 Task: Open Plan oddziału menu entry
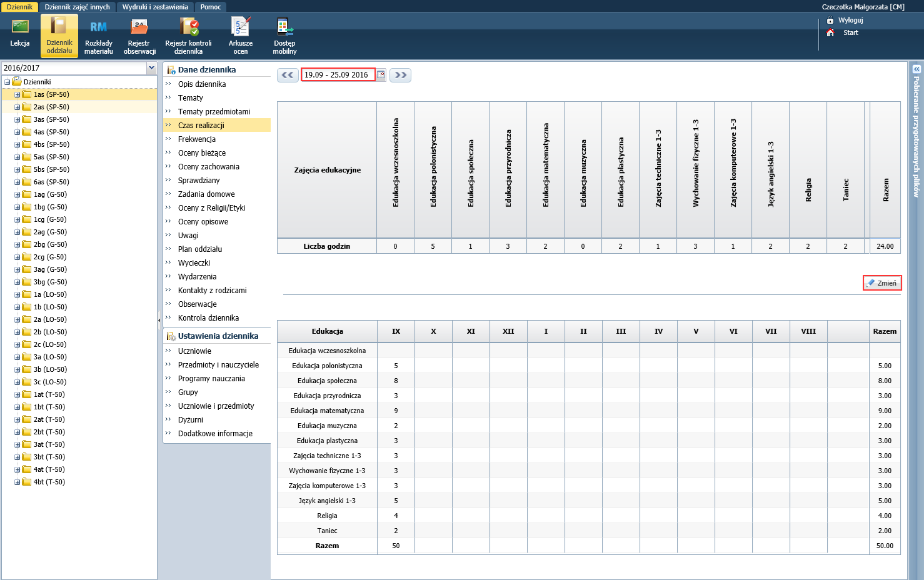(x=200, y=249)
